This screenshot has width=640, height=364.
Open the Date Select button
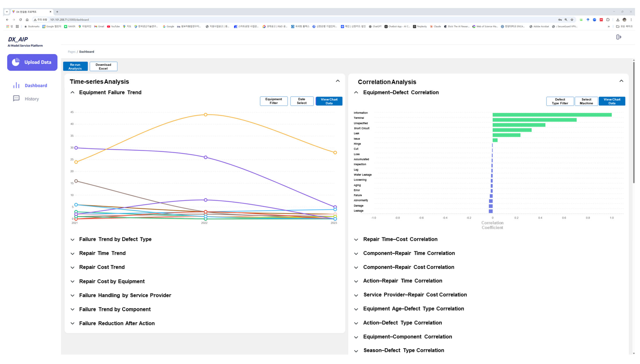coord(302,101)
